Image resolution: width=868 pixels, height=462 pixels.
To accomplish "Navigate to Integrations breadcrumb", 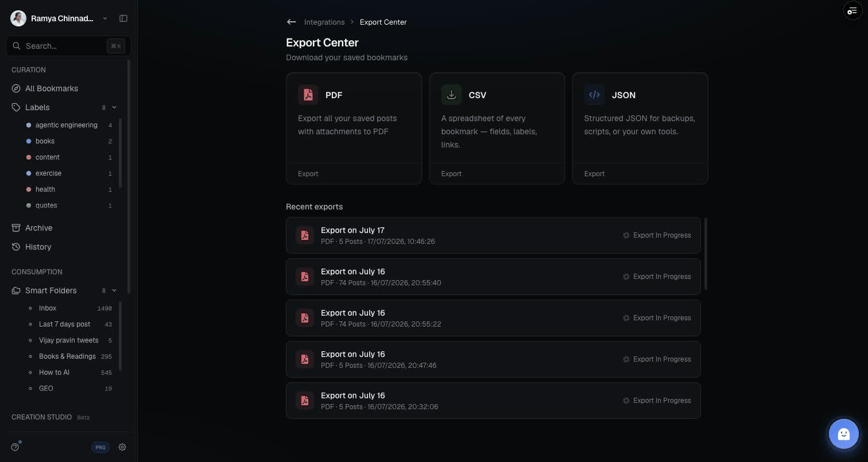I will tap(324, 22).
